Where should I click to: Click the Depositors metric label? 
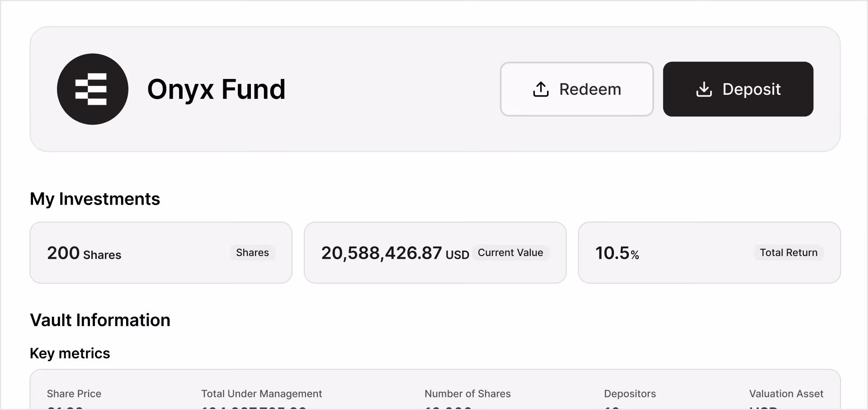coord(630,394)
